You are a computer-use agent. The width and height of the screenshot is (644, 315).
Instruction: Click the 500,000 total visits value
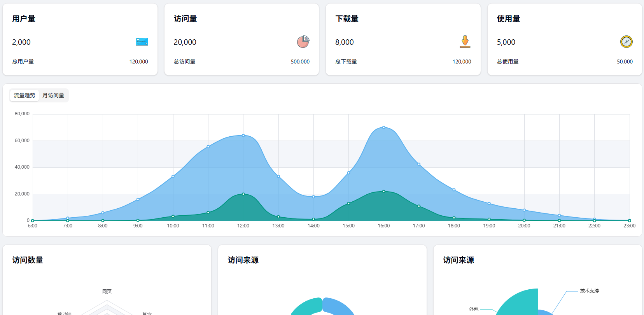click(x=300, y=62)
